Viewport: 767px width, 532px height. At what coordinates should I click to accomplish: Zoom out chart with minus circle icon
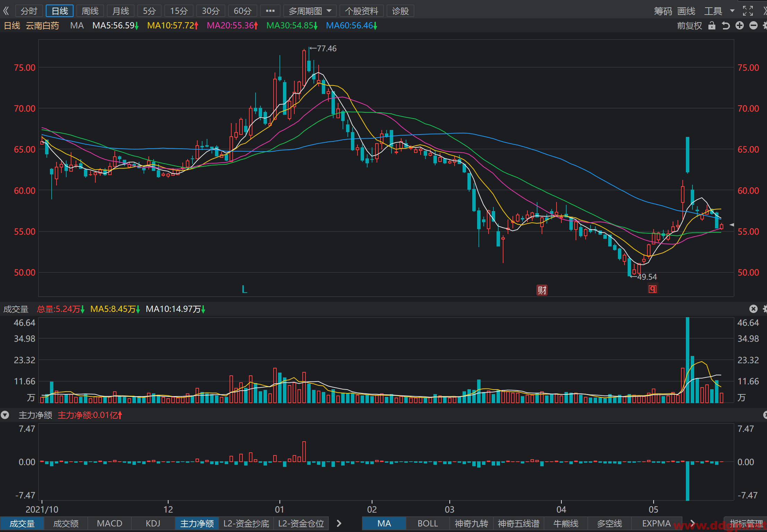tap(753, 26)
